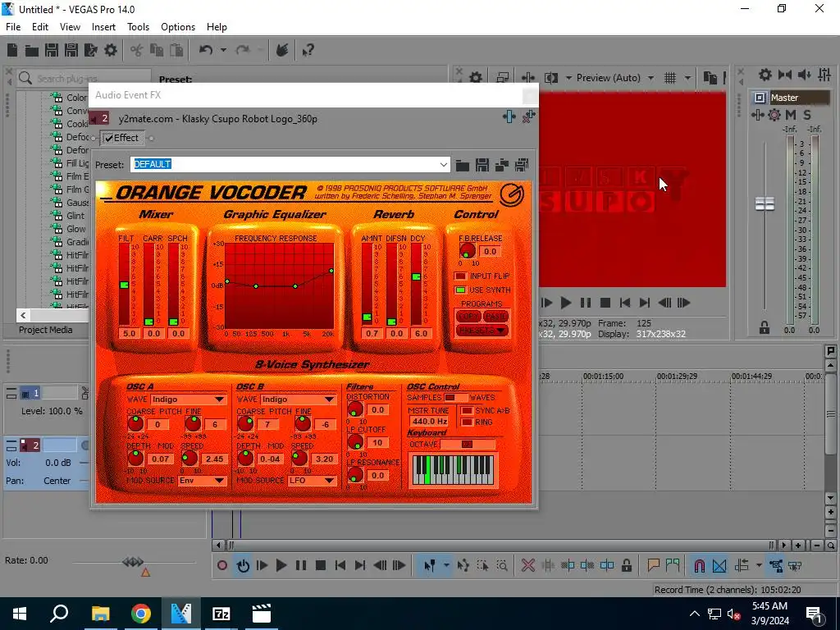Image resolution: width=840 pixels, height=630 pixels.
Task: Toggle Automatic Crossfades icon
Action: pyautogui.click(x=719, y=565)
